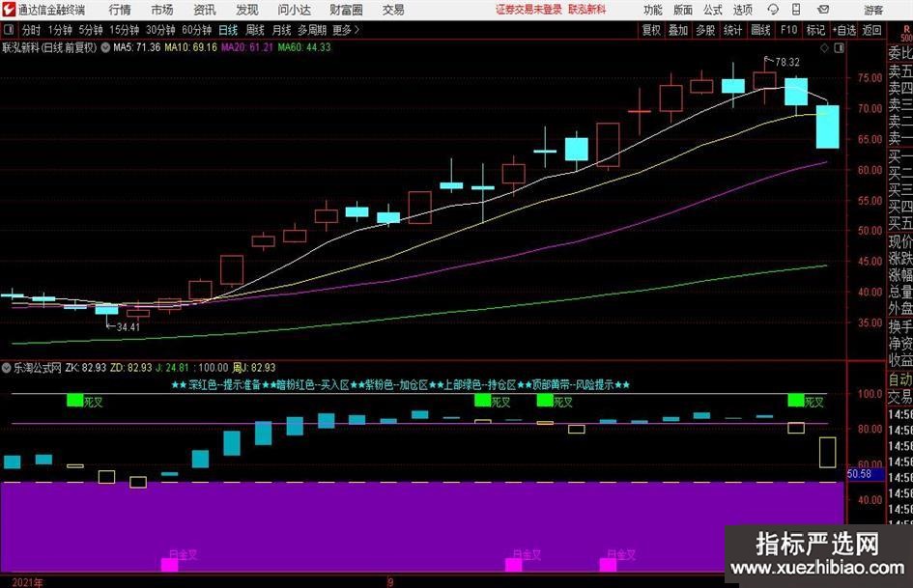Click the 叠加 overlay button
The image size is (913, 588).
click(x=678, y=30)
